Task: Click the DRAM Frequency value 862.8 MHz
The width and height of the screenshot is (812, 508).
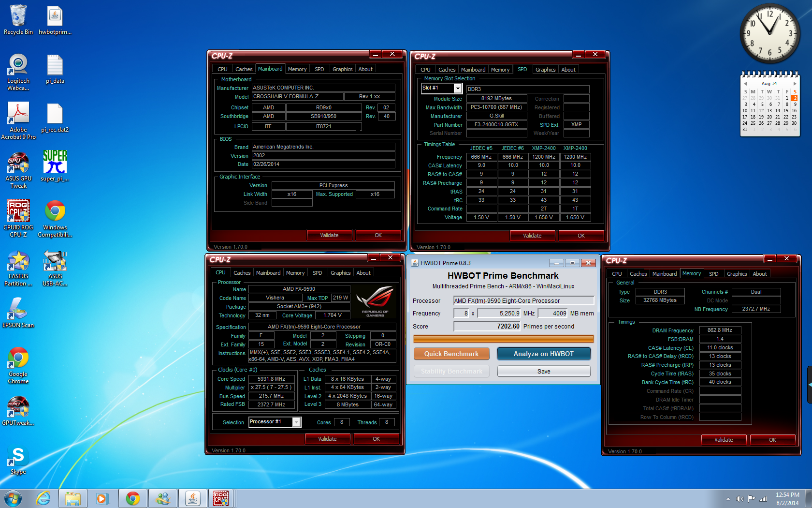Action: (720, 330)
